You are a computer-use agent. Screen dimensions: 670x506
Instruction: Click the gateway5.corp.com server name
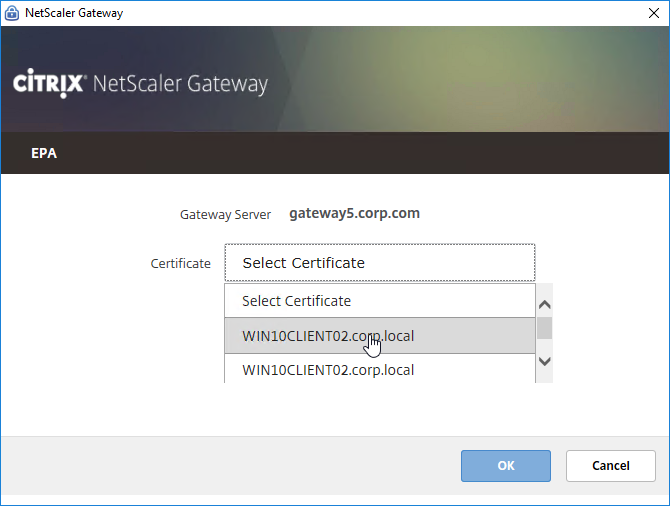click(x=354, y=213)
